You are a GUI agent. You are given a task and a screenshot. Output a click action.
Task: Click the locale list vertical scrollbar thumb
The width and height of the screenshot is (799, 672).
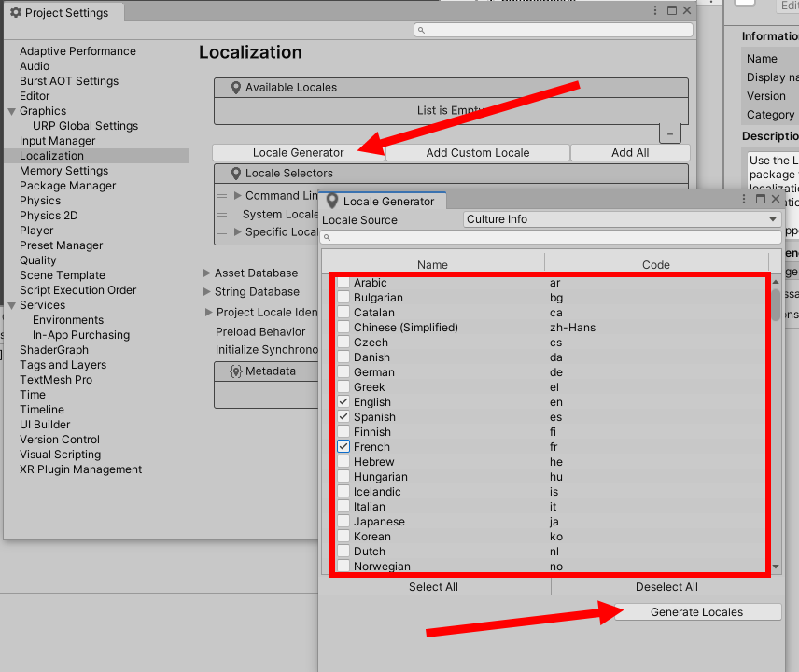coord(776,304)
